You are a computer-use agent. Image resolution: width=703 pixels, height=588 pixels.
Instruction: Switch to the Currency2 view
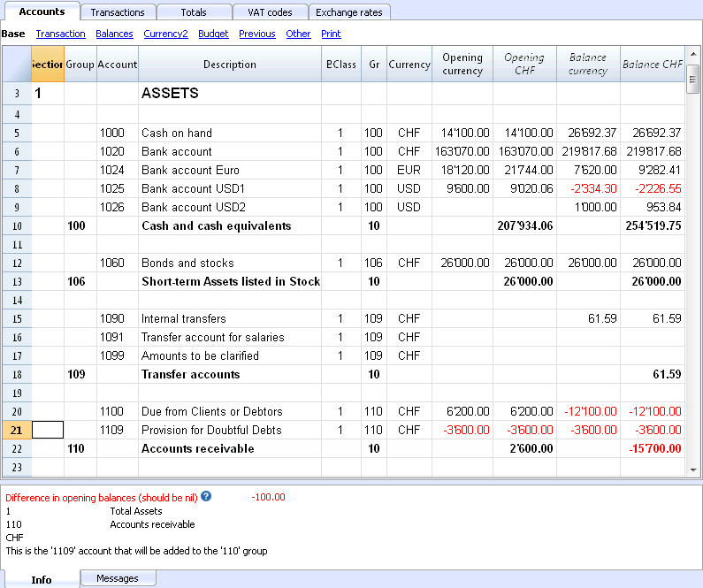point(165,34)
